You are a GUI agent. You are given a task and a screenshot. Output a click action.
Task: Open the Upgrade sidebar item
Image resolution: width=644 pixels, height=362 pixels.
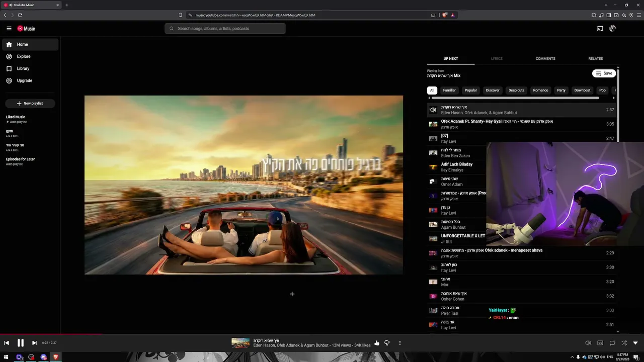click(x=30, y=80)
